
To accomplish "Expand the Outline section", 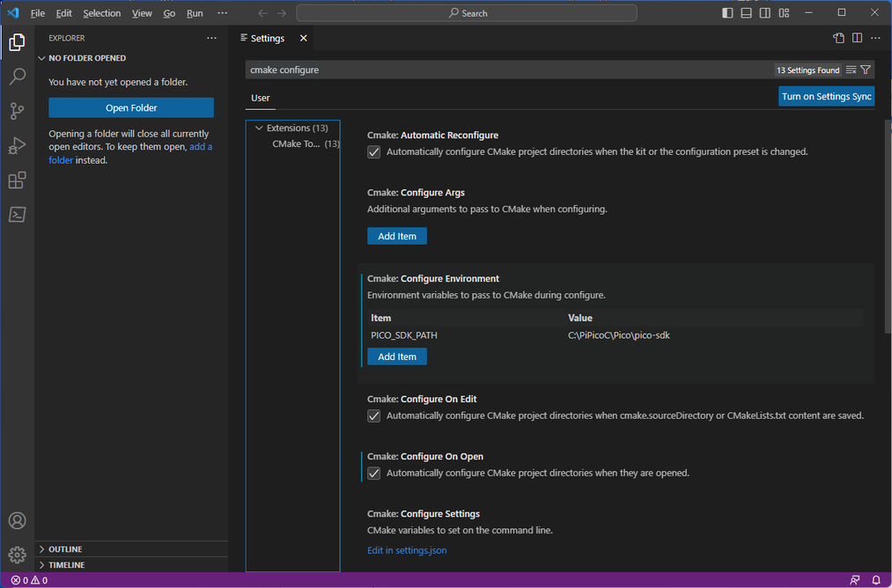I will 131,548.
